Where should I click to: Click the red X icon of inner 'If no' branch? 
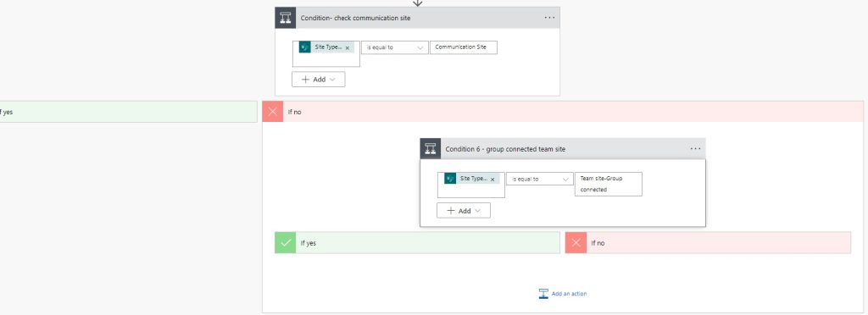(576, 243)
